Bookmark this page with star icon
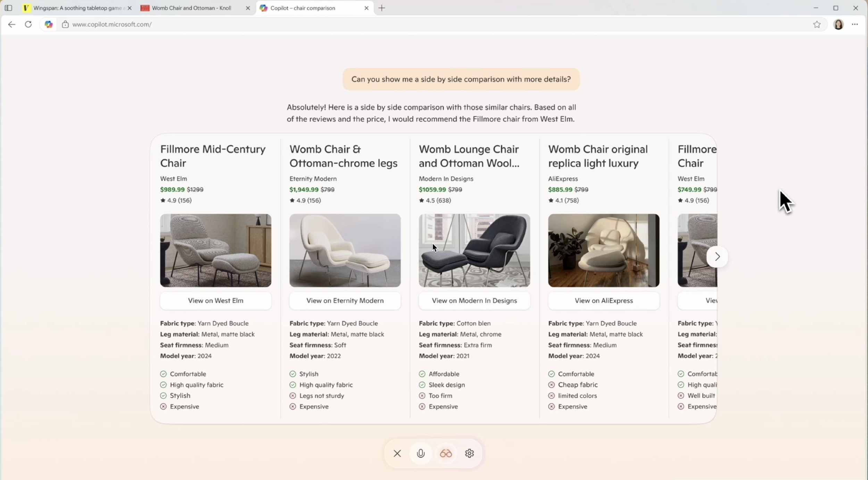This screenshot has width=868, height=480. pos(817,24)
